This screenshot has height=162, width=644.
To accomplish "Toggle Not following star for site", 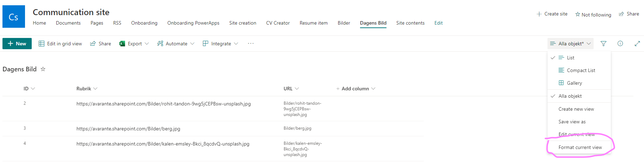I will click(x=593, y=14).
